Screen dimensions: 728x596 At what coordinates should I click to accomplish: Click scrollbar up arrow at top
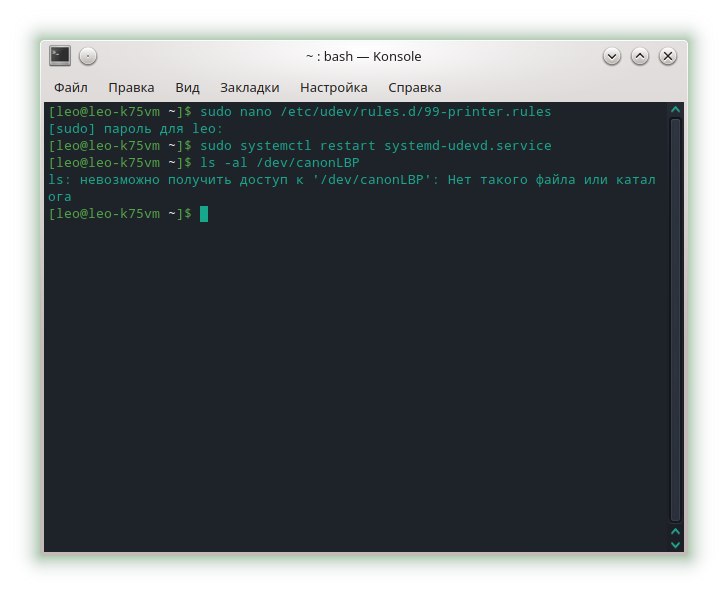(x=676, y=110)
